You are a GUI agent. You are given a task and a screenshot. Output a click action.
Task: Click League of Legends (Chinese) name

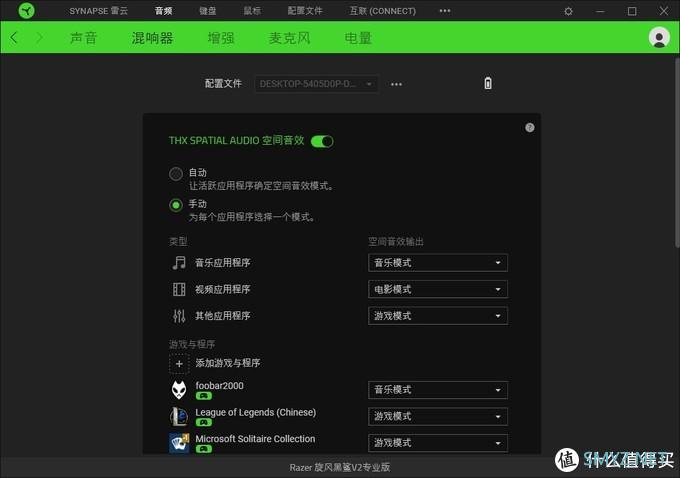pyautogui.click(x=255, y=412)
